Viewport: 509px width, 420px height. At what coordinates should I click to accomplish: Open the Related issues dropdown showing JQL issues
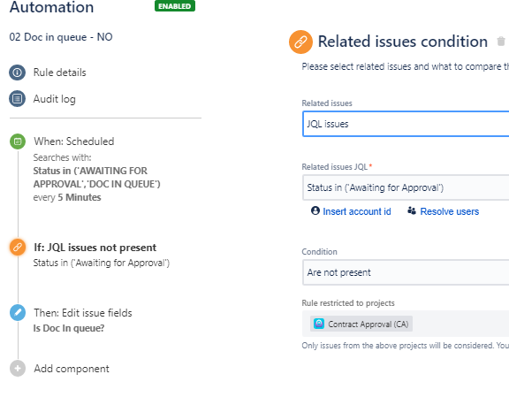[x=406, y=124]
